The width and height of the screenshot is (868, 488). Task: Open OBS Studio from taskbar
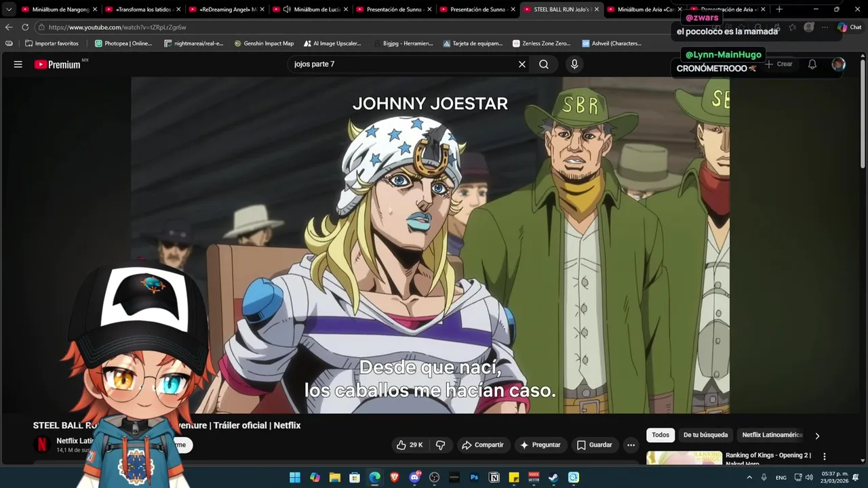click(435, 477)
